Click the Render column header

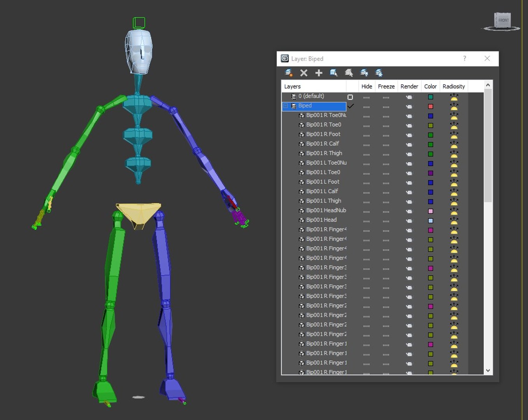[x=409, y=86]
